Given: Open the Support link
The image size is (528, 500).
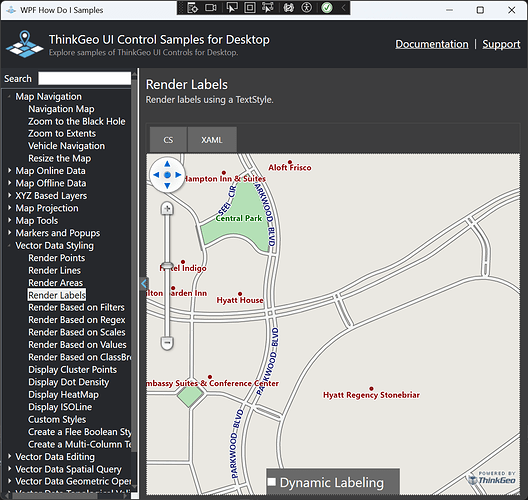Looking at the screenshot, I should pos(501,44).
